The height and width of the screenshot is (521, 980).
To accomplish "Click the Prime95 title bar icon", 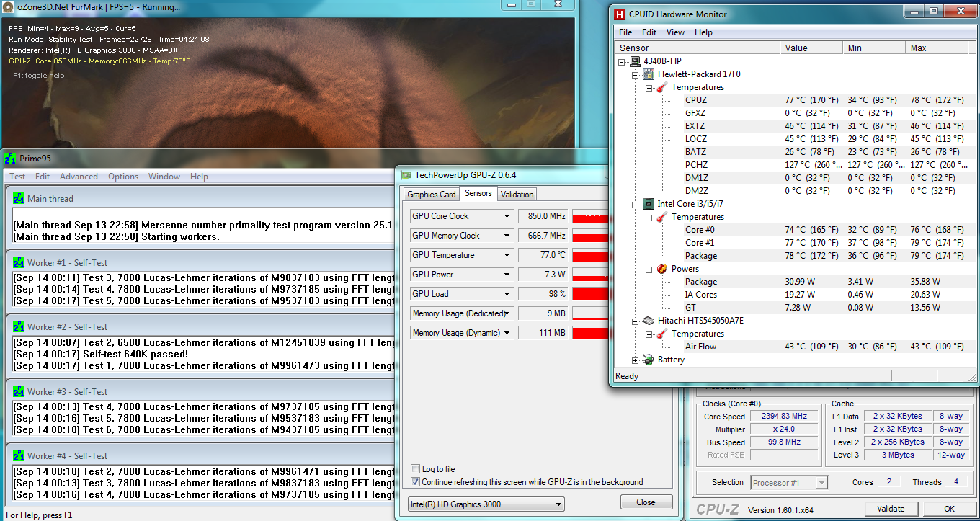I will pos(9,158).
